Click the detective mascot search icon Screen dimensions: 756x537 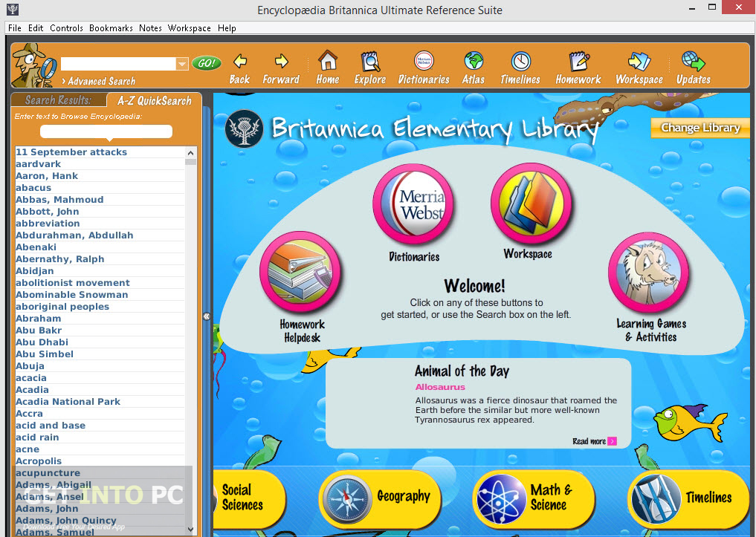coord(33,65)
